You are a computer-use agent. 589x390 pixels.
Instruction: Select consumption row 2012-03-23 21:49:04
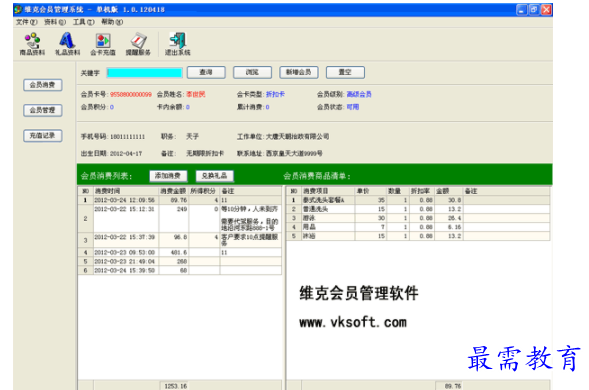[x=180, y=262]
